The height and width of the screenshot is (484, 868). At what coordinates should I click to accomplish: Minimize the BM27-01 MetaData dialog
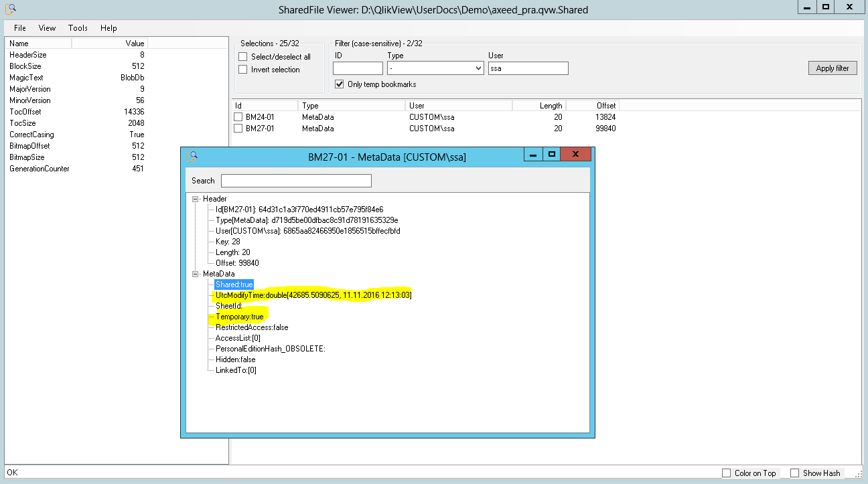[x=533, y=155]
